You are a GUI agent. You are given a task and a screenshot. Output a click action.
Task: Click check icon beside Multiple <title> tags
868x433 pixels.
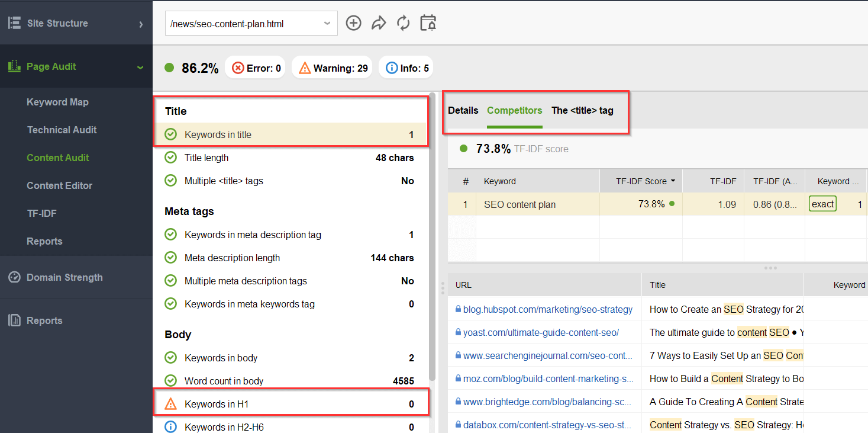tap(170, 181)
